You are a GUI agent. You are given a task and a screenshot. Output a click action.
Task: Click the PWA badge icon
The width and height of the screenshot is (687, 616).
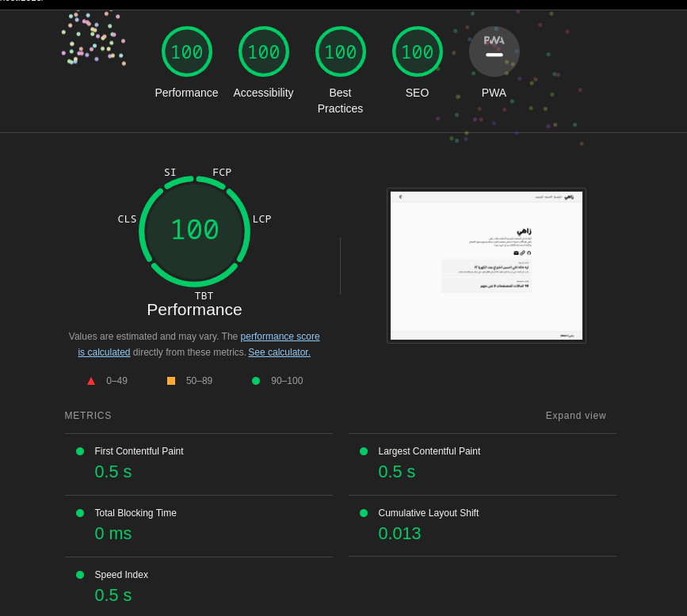(x=494, y=52)
